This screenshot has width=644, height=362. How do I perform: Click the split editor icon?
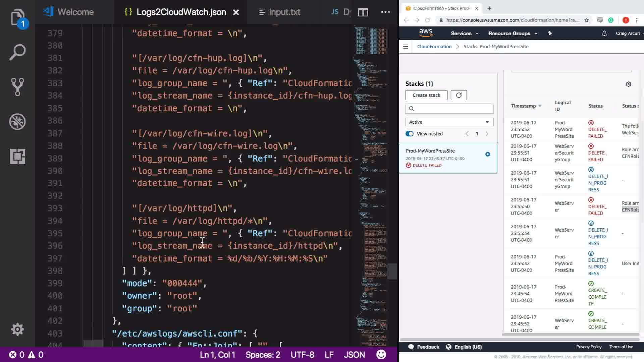(x=363, y=12)
